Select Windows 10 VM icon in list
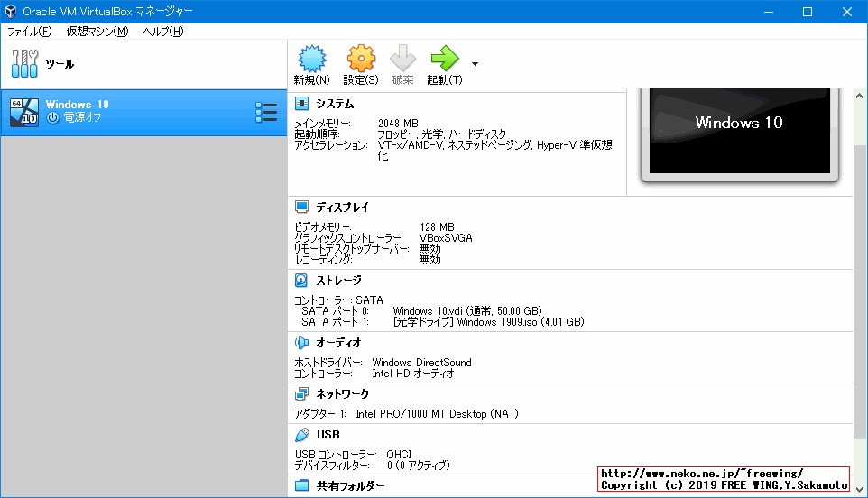Image resolution: width=868 pixels, height=498 pixels. (x=24, y=113)
